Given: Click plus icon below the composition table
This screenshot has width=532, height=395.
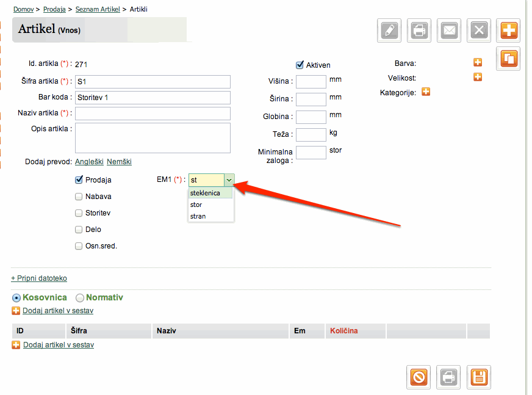Looking at the screenshot, I should [x=16, y=345].
